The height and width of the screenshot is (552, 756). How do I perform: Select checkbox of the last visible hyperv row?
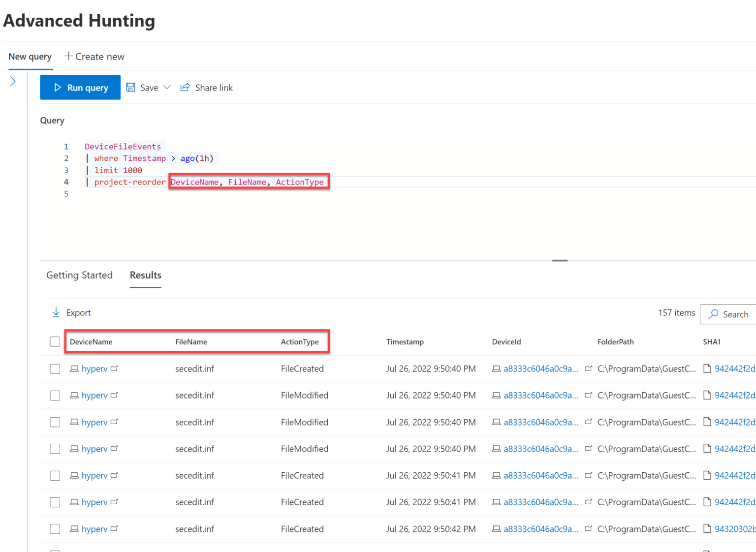55,529
